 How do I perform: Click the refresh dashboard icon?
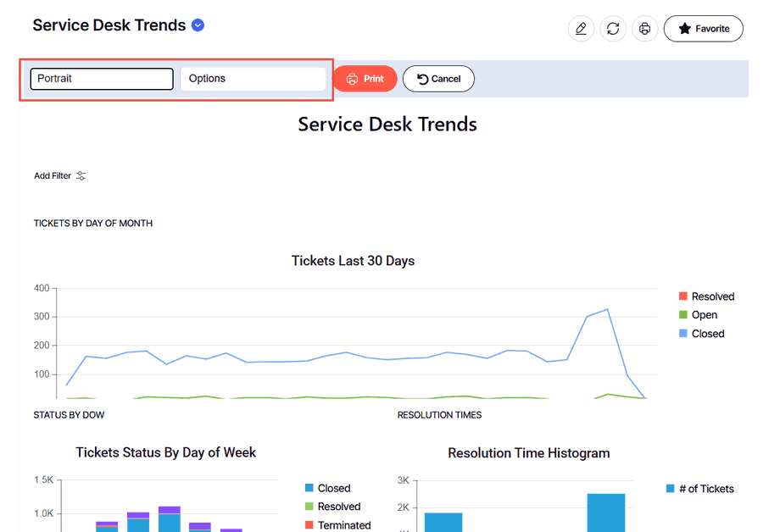[613, 29]
